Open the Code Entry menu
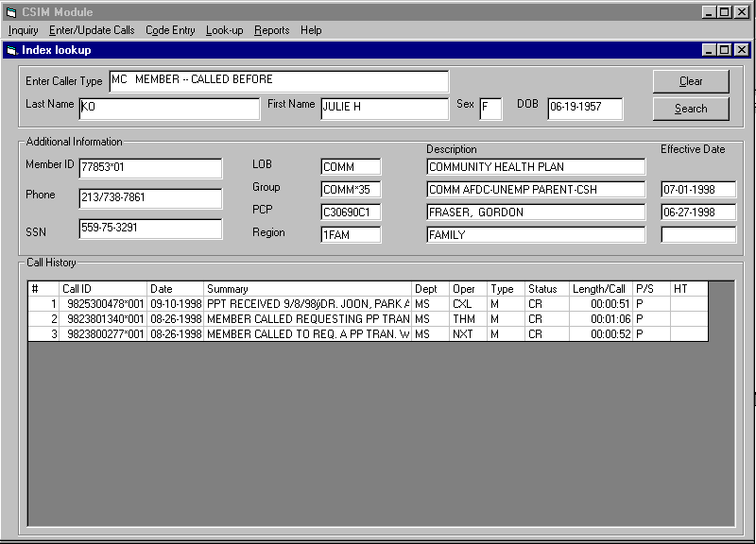The height and width of the screenshot is (544, 756). coord(170,30)
